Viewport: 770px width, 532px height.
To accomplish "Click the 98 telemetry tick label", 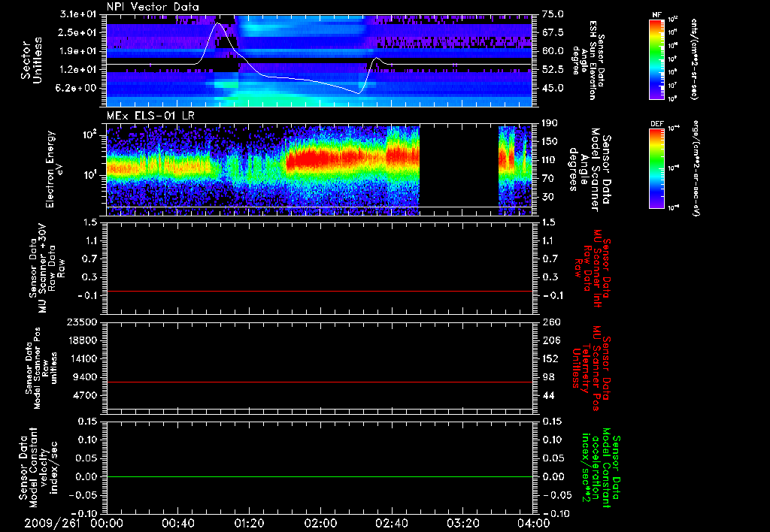I will [547, 377].
